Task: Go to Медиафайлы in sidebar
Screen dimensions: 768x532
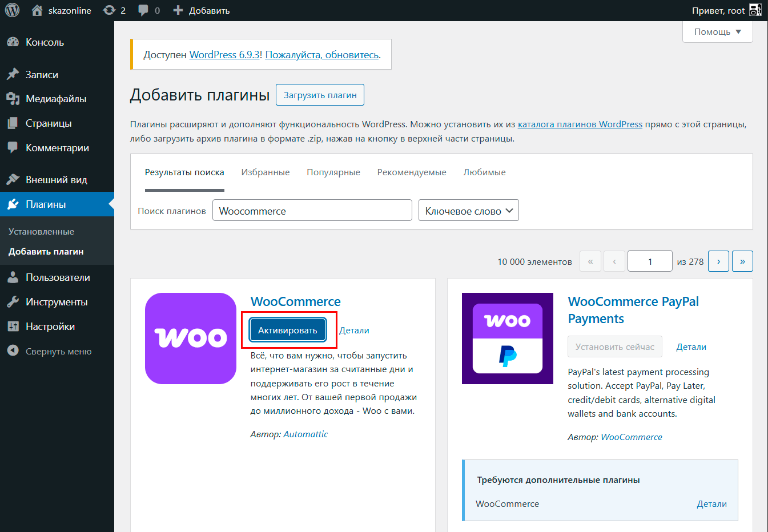Action: tap(55, 99)
